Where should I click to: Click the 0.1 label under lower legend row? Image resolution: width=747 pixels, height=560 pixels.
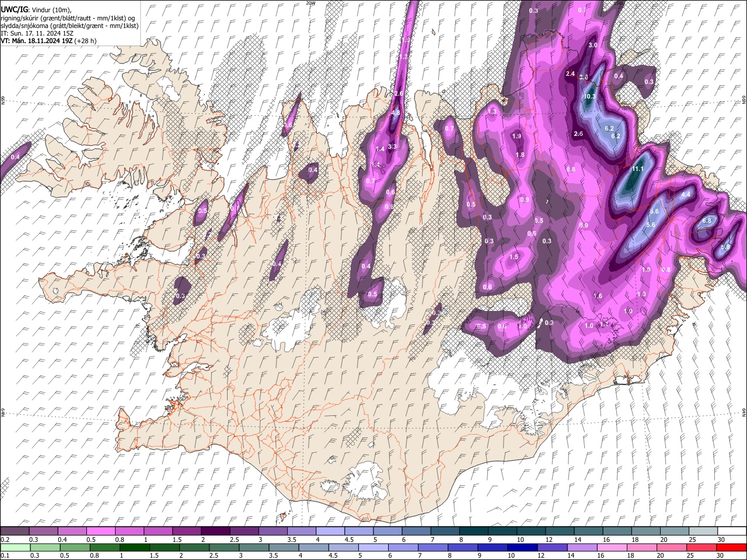4,555
